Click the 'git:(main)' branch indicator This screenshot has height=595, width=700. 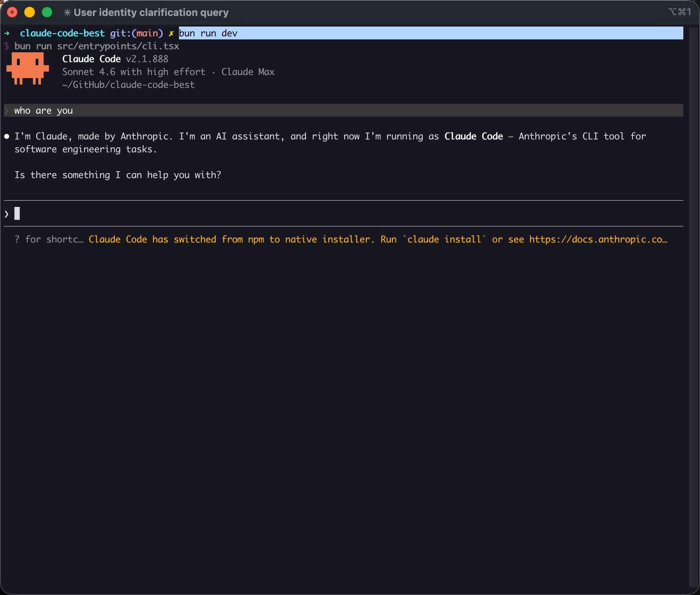[x=137, y=33]
